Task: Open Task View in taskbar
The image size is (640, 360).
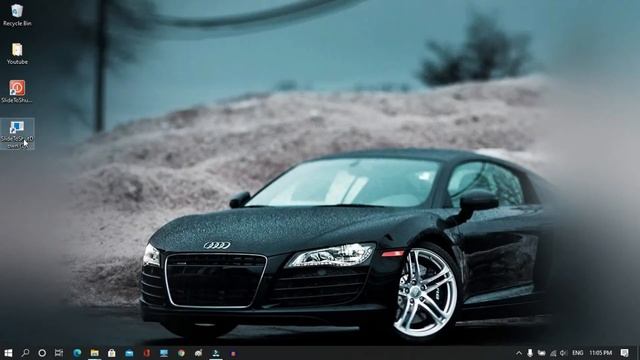Action: coord(59,353)
